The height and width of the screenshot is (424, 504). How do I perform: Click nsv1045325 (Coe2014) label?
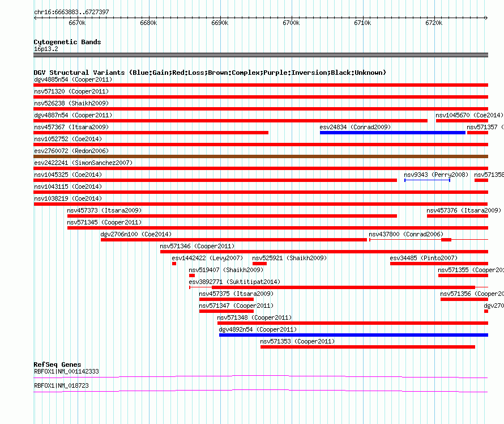[68, 175]
